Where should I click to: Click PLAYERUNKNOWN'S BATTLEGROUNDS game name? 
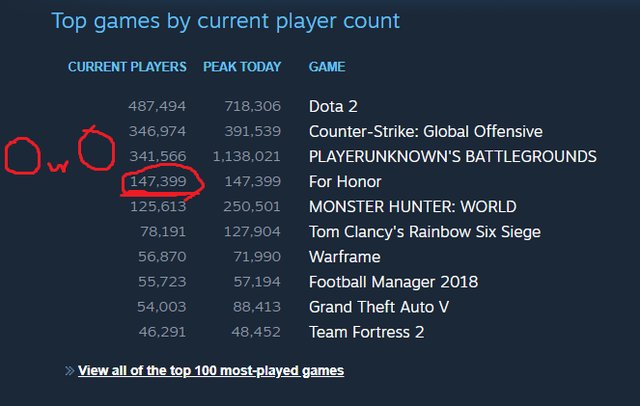click(x=453, y=156)
